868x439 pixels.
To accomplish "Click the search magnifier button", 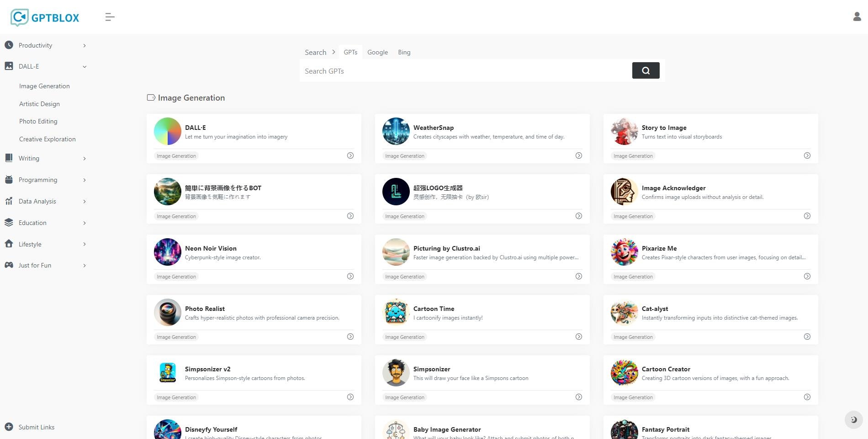I will [x=646, y=70].
